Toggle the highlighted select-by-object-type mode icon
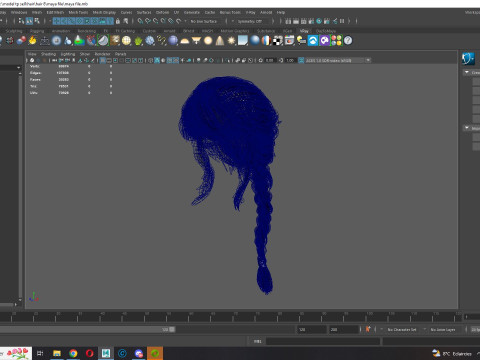480x360 pixels. (29, 21)
